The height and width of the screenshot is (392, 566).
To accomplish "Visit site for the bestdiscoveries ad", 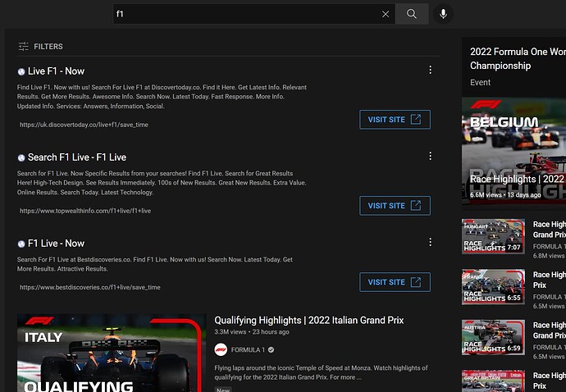I will [x=395, y=282].
